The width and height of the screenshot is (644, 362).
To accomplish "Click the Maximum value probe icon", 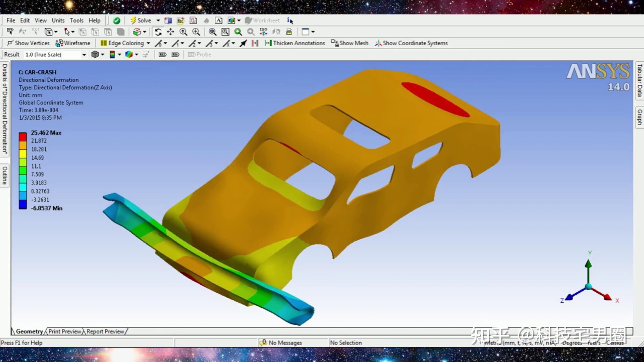I will 163,55.
